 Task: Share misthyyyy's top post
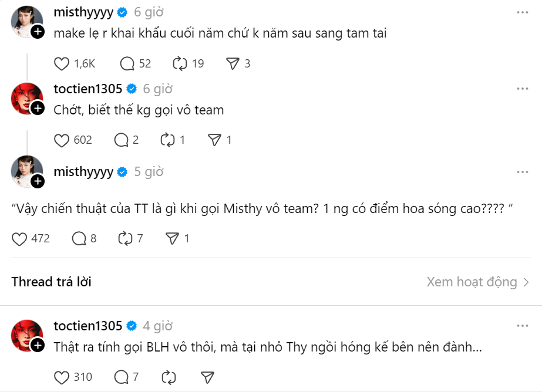pyautogui.click(x=233, y=63)
